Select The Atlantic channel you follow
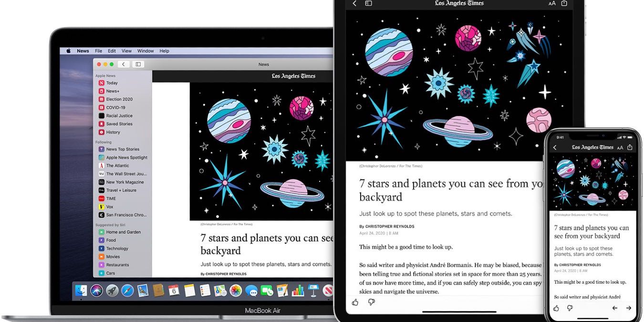644x322 pixels. pyautogui.click(x=115, y=166)
